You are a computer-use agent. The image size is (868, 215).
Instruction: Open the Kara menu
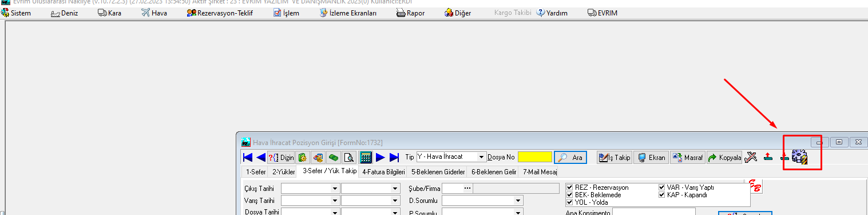tap(109, 13)
